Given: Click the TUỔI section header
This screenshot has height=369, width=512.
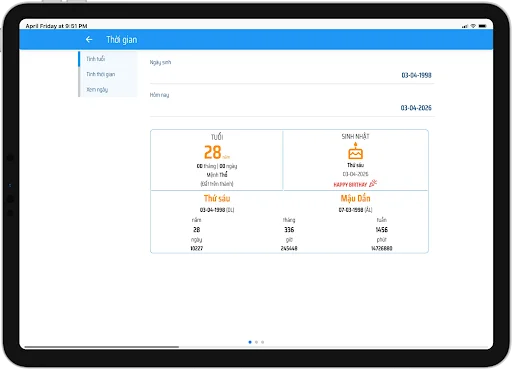Looking at the screenshot, I should (x=217, y=137).
